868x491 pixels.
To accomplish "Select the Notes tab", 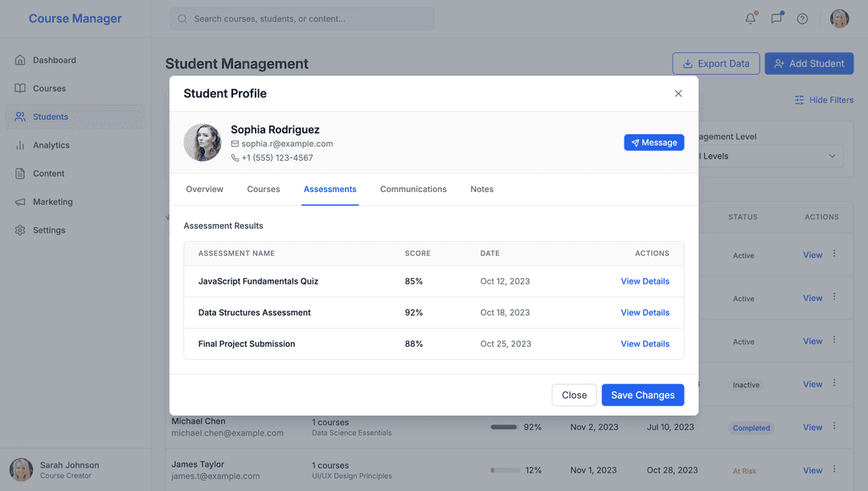I will point(481,190).
